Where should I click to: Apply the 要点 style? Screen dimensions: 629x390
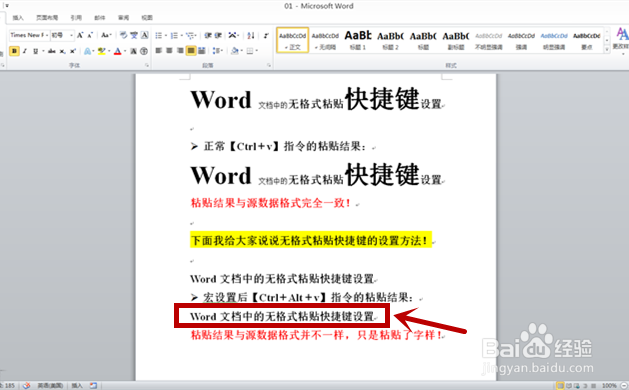586,40
